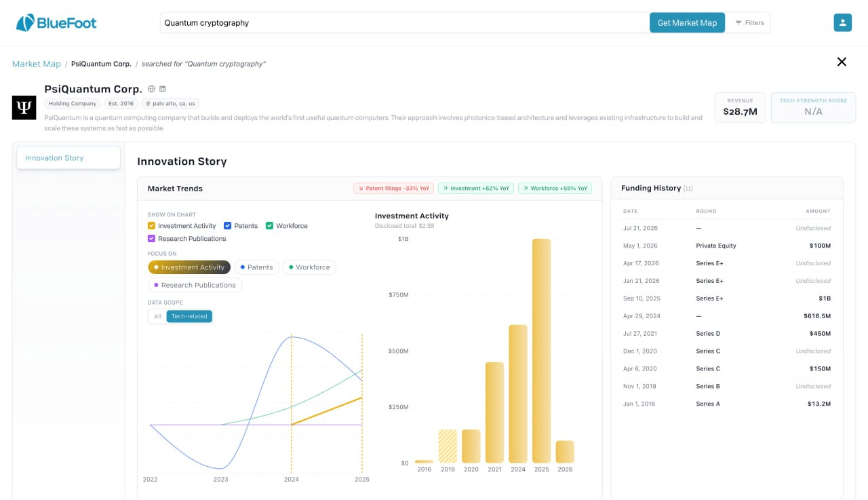Focus chart on Patents

[x=256, y=267]
